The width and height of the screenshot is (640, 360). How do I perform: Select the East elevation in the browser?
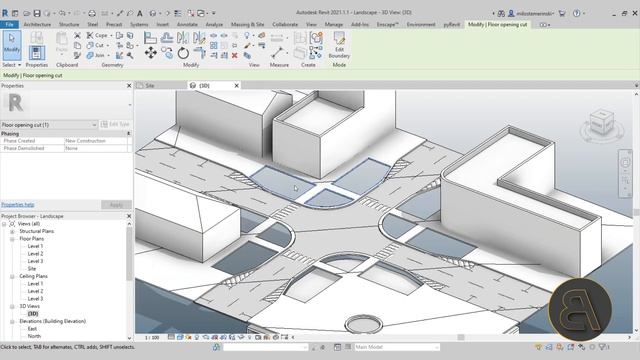(32, 329)
